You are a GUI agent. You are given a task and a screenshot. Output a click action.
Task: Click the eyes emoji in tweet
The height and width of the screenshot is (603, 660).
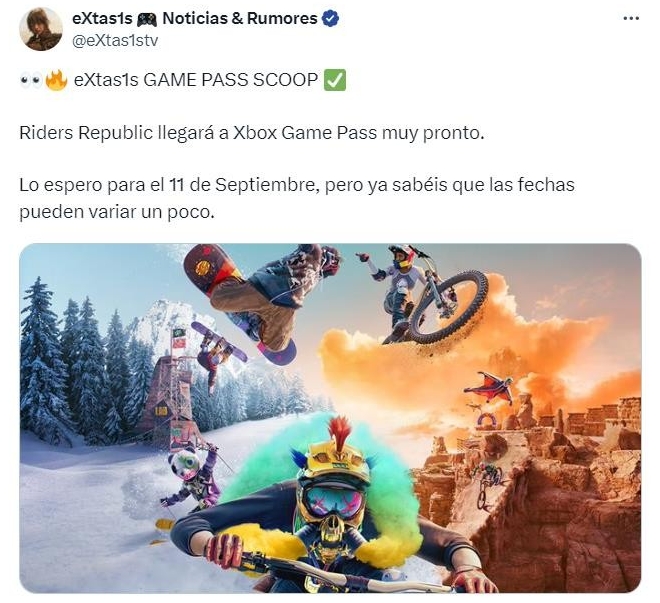31,80
